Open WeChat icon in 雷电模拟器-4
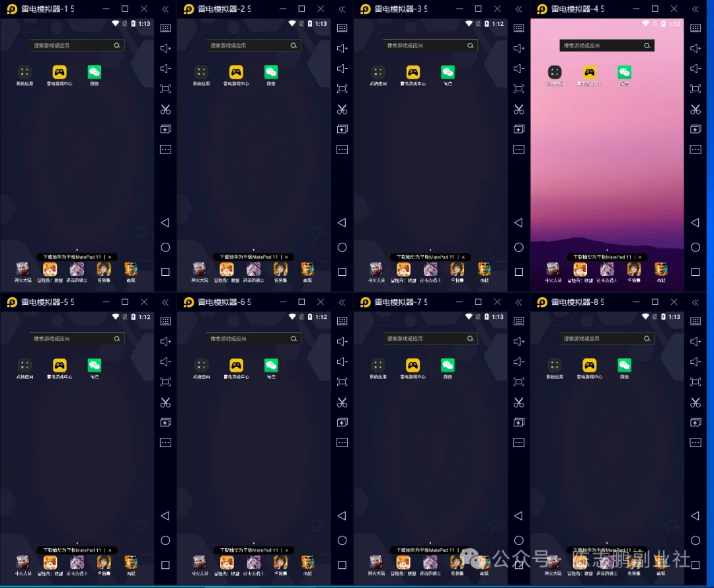 pyautogui.click(x=624, y=72)
